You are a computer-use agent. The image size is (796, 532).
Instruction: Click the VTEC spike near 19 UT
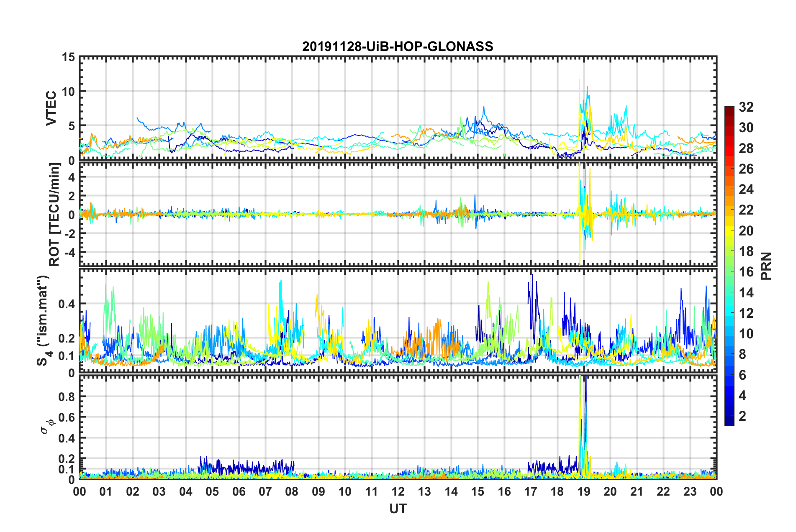coord(584,113)
